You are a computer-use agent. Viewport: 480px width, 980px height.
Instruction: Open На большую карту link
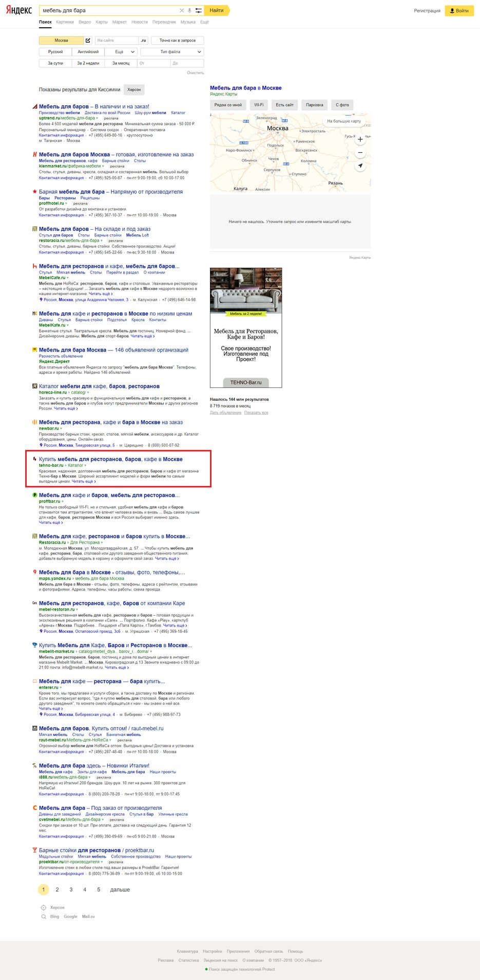pos(344,121)
